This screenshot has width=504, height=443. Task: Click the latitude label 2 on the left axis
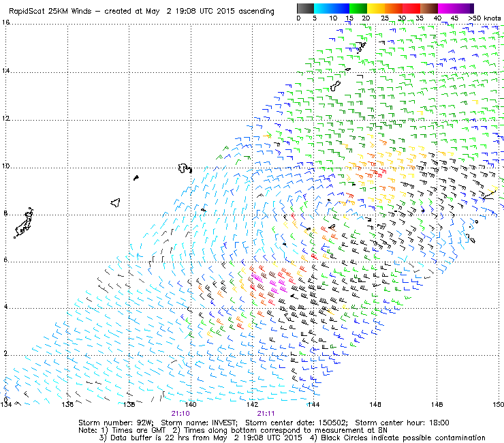[5, 354]
